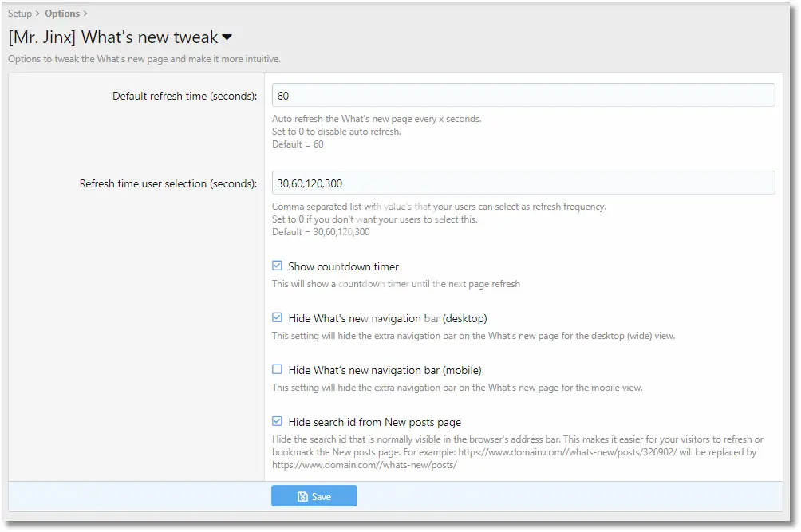Click the "Refresh time user selection (seconds):" label

(168, 184)
